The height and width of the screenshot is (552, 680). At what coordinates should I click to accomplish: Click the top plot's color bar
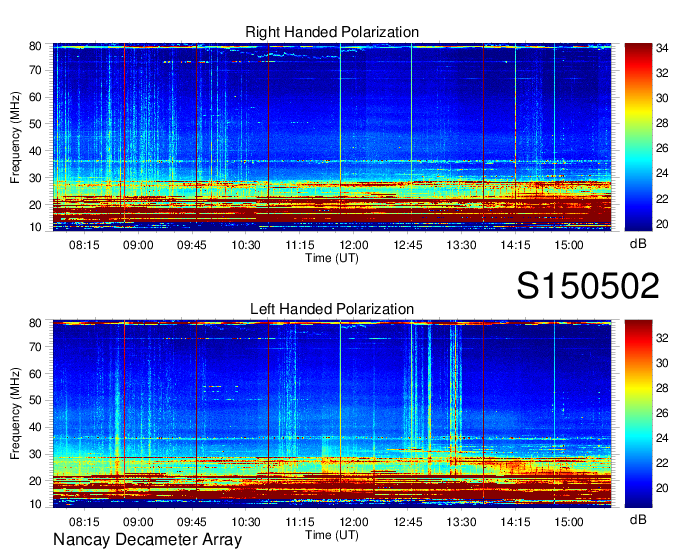[x=638, y=137]
